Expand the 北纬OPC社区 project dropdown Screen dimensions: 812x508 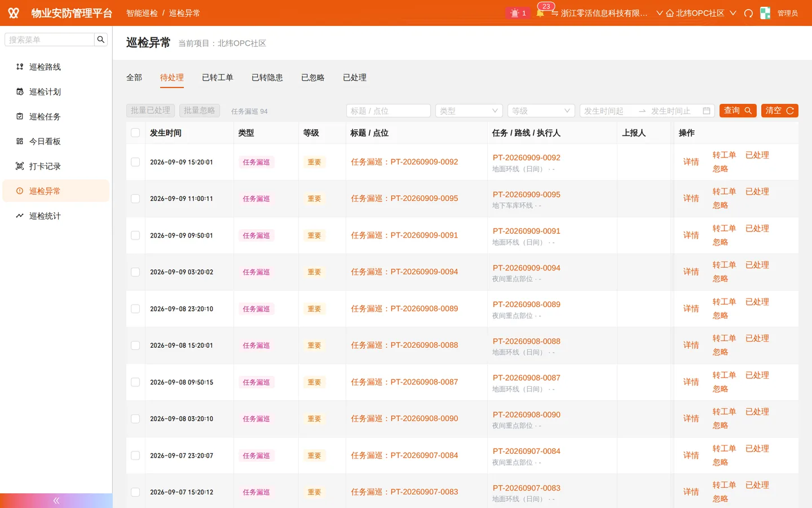point(733,13)
